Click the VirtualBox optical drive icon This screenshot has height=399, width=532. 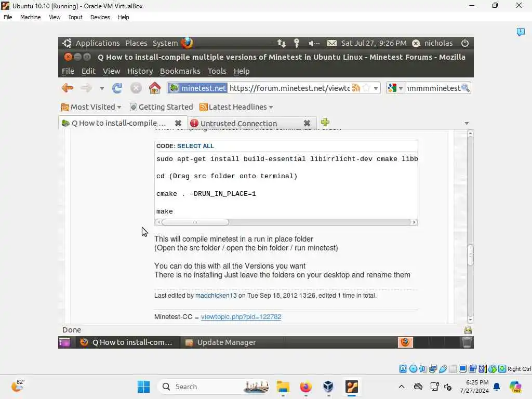tap(413, 369)
